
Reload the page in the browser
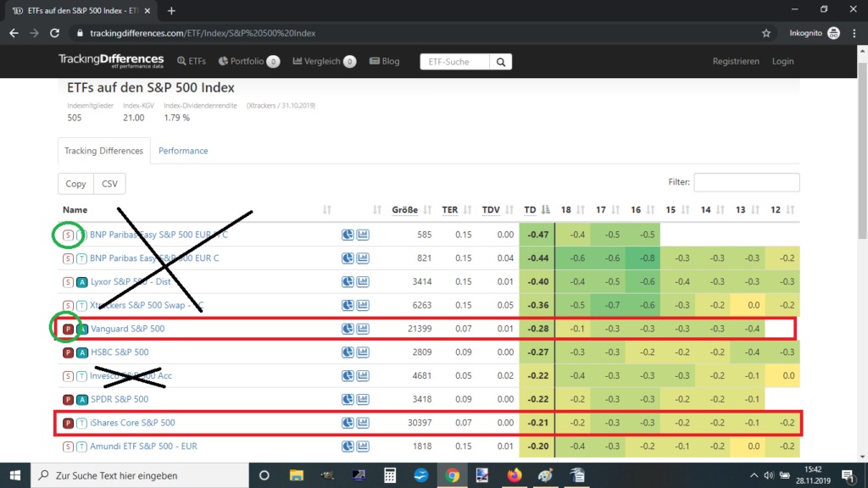(x=54, y=33)
